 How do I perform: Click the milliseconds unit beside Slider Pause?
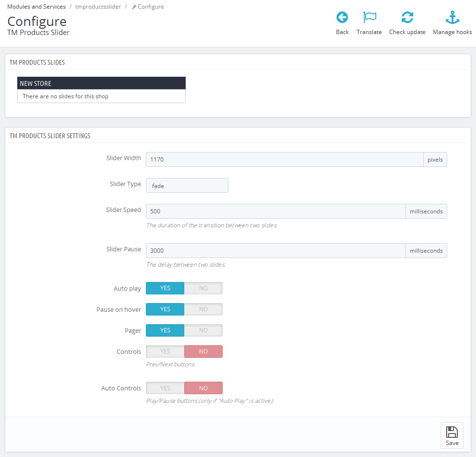click(426, 251)
